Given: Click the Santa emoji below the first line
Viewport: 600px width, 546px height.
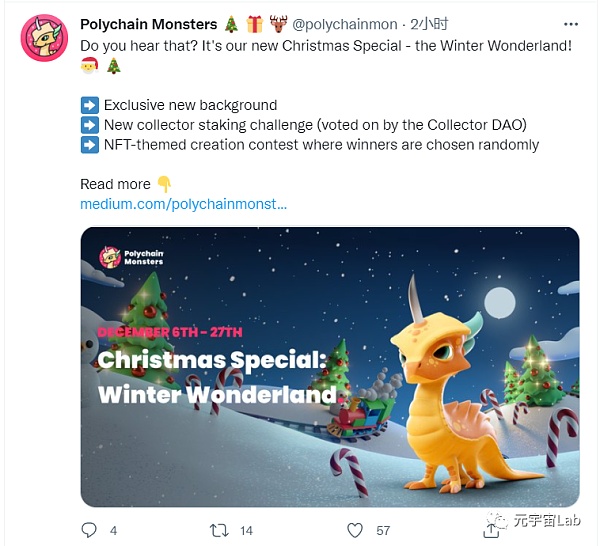Looking at the screenshot, I should point(89,66).
